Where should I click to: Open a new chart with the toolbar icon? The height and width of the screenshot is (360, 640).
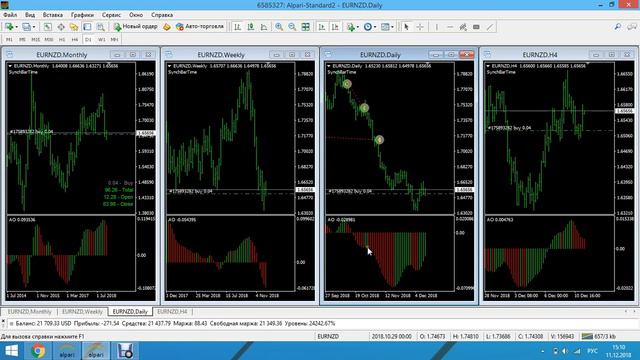(9, 27)
